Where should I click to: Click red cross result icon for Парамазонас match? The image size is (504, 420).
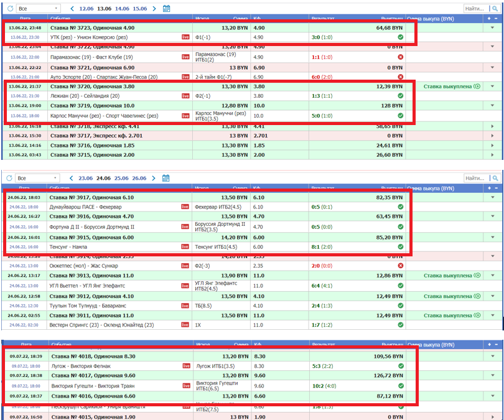click(400, 57)
